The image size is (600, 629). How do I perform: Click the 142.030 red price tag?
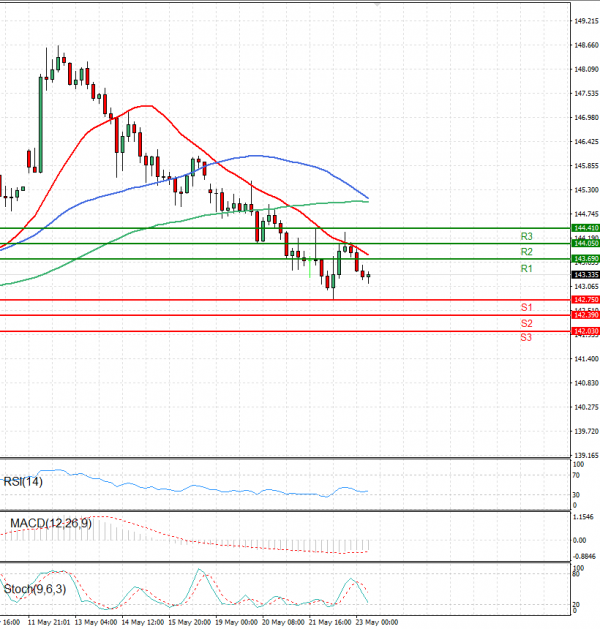pos(585,331)
